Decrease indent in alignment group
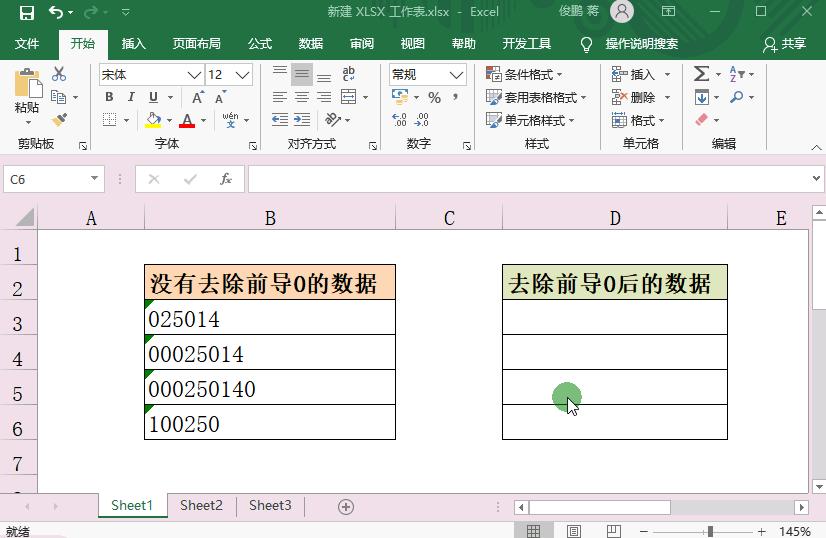826x538 pixels. point(280,120)
